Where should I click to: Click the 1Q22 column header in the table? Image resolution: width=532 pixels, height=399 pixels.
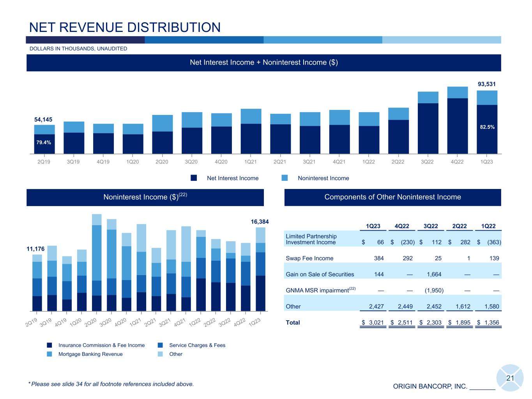coord(488,226)
